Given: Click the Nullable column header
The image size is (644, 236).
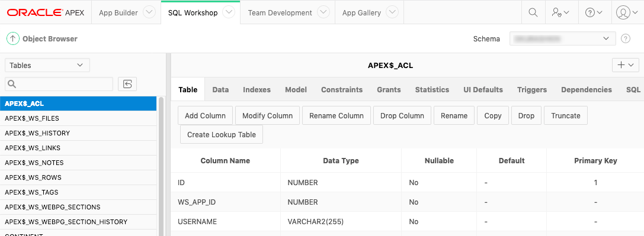Looking at the screenshot, I should [439, 161].
